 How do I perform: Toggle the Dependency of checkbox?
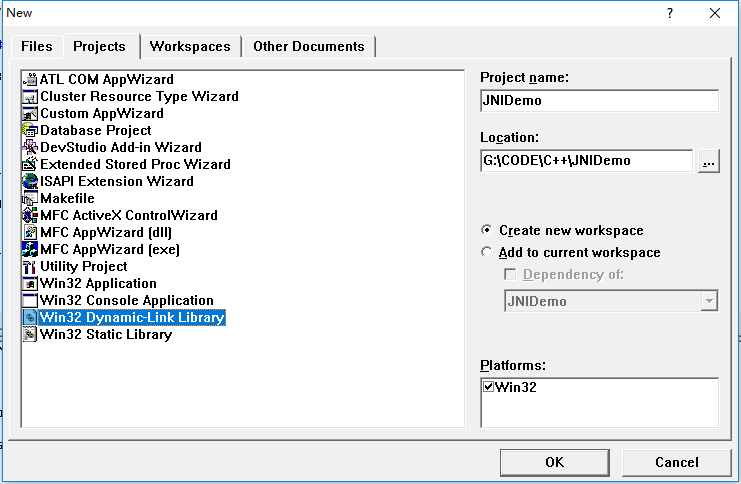510,275
